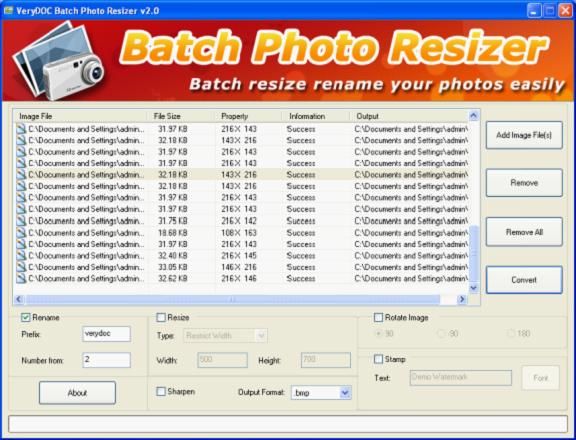
Task: Enable the Resize checkbox
Action: click(161, 317)
